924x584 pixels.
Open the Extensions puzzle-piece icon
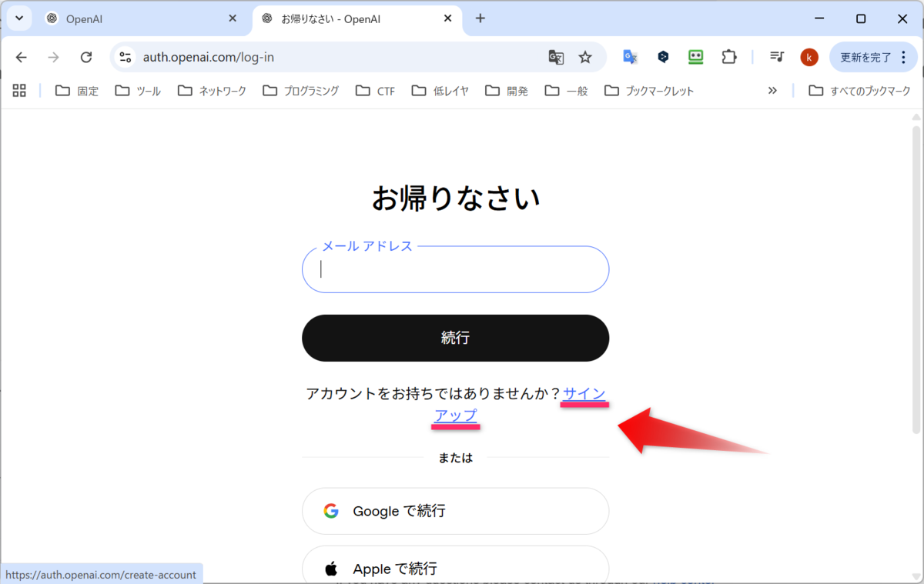pyautogui.click(x=728, y=56)
